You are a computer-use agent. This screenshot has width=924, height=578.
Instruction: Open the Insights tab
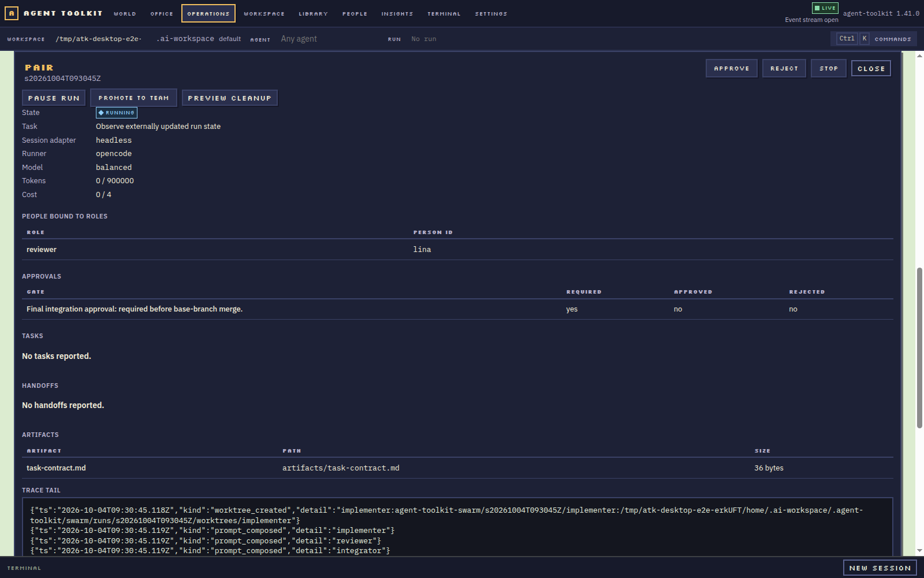(x=397, y=14)
